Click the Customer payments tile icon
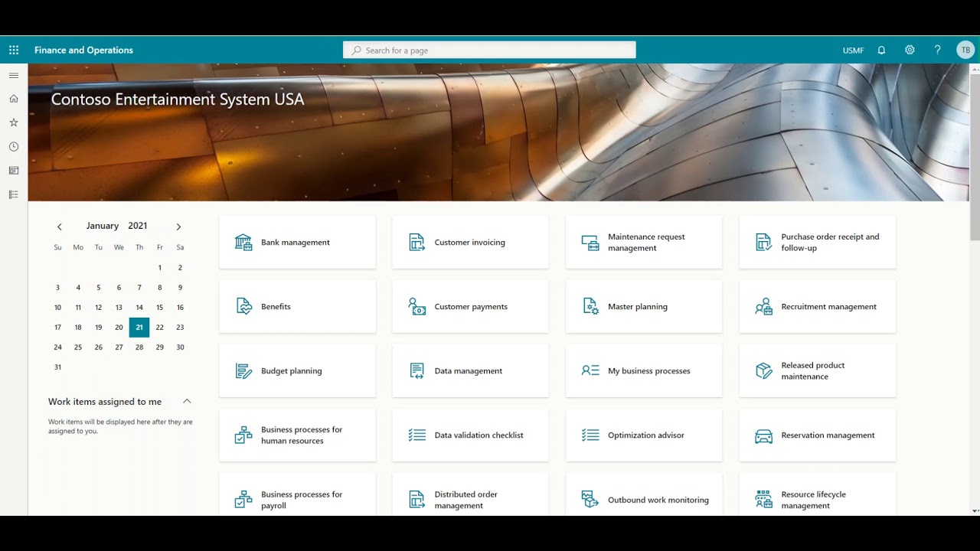980x551 pixels. tap(416, 307)
